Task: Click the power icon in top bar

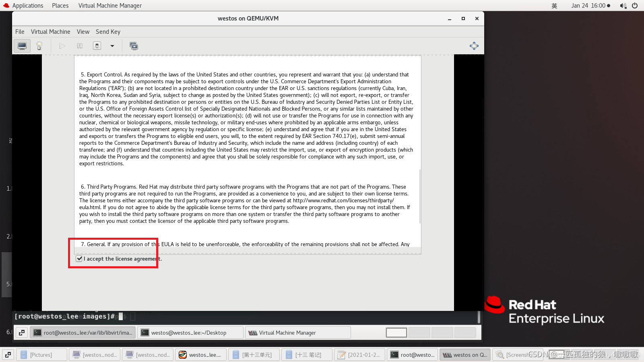Action: [635, 6]
